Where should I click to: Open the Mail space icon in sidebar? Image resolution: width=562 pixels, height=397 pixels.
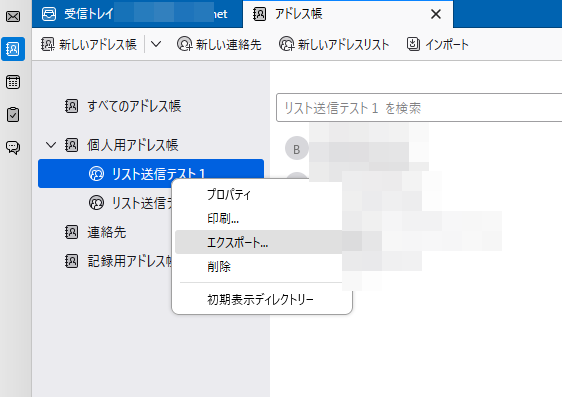click(x=13, y=16)
